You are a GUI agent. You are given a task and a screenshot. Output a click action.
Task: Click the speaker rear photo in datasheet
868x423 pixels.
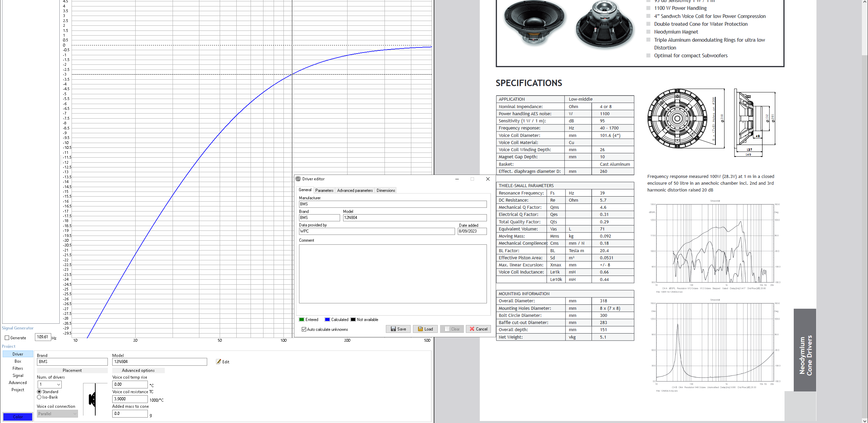pyautogui.click(x=605, y=24)
